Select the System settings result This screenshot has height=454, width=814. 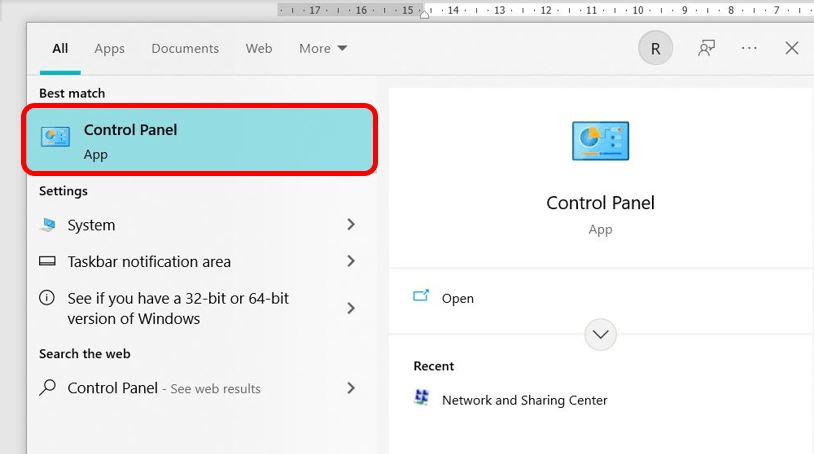point(199,225)
